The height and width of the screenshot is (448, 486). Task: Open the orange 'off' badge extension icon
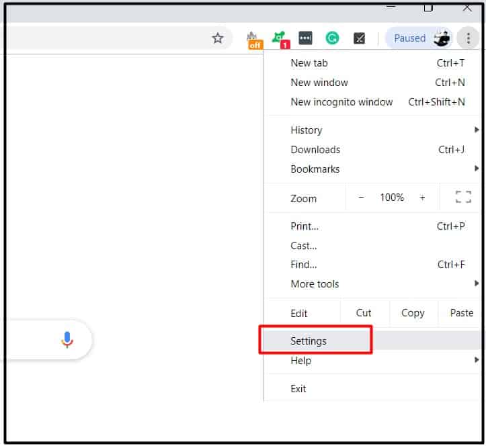click(255, 40)
